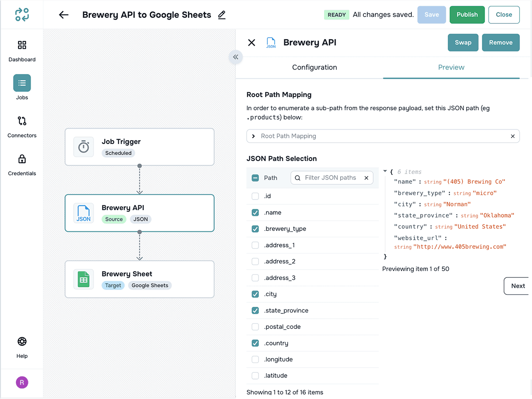Select the Brewery Sheet node
Viewport: 532px width, 399px height.
tap(139, 279)
